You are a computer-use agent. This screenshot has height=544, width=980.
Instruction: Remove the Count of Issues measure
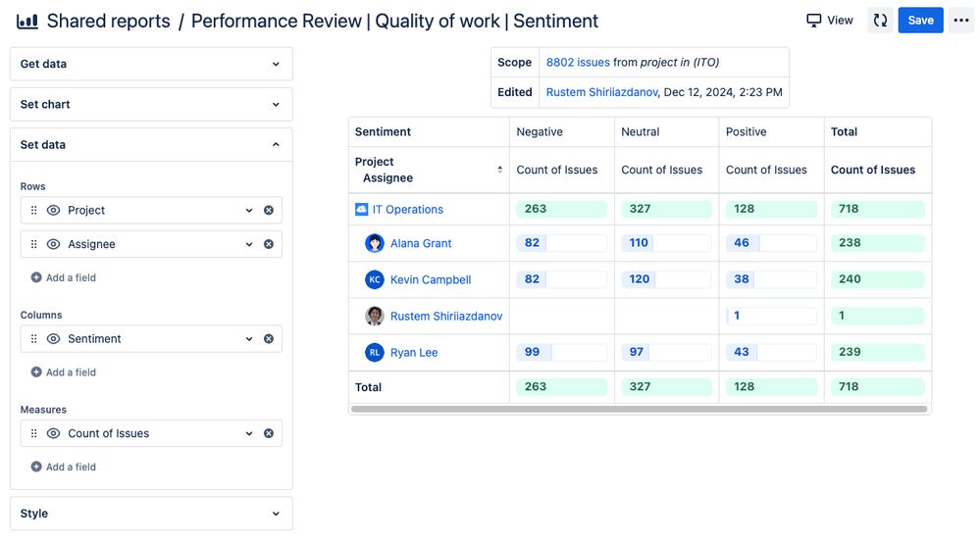[x=269, y=433]
